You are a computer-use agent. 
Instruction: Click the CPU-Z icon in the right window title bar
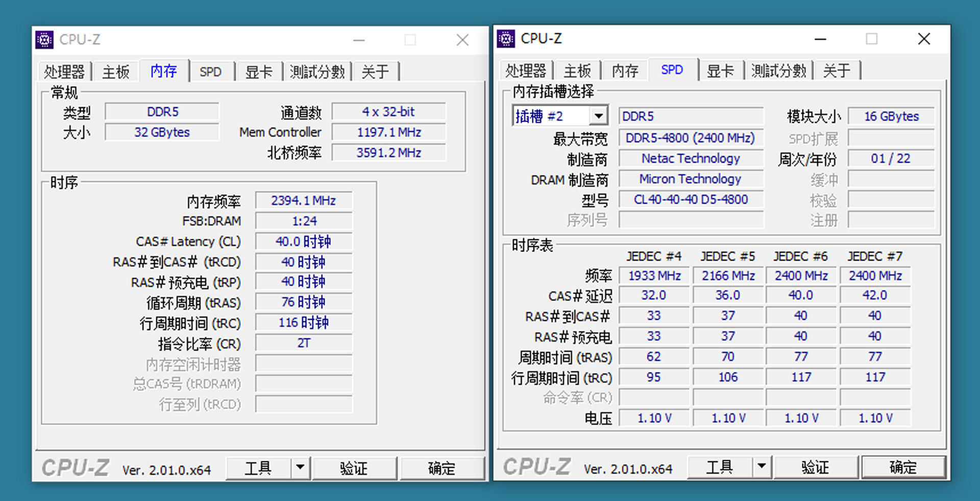tap(506, 38)
